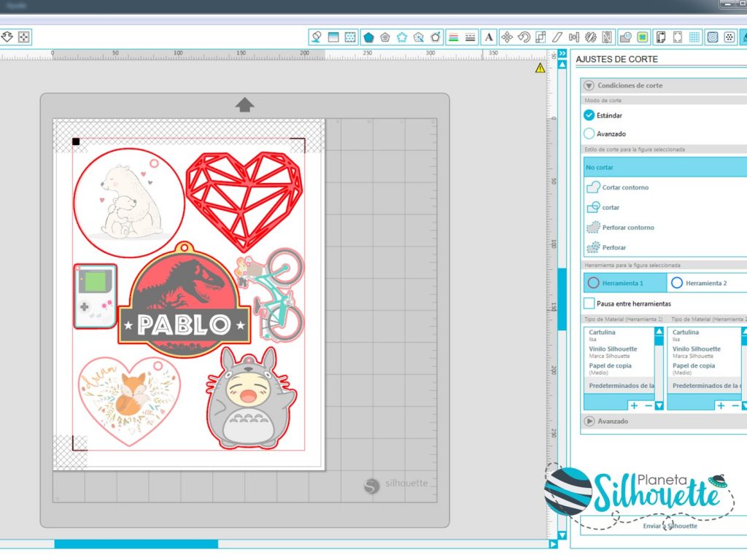Image resolution: width=747 pixels, height=560 pixels.
Task: Open the Text Style 'A' icon
Action: (x=489, y=37)
